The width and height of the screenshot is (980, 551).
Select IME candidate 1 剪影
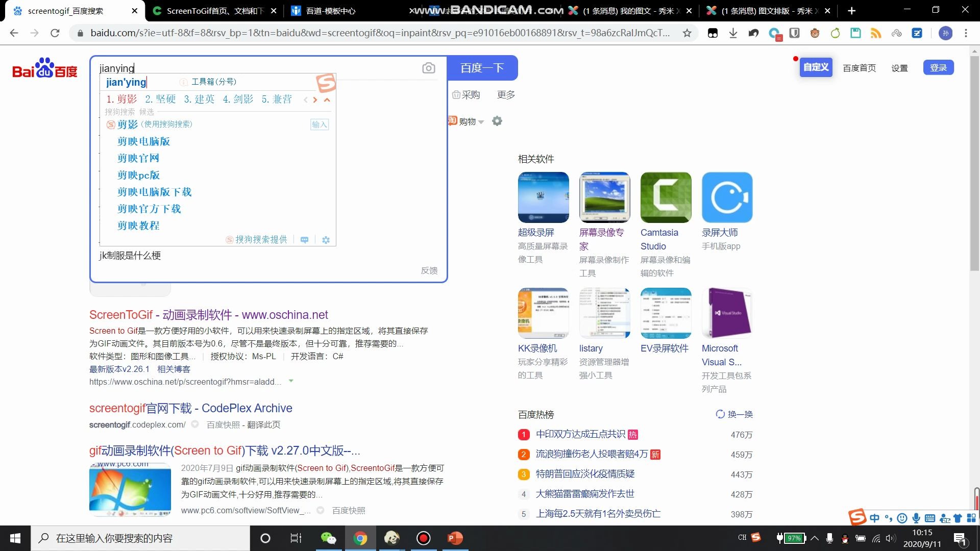click(x=121, y=99)
